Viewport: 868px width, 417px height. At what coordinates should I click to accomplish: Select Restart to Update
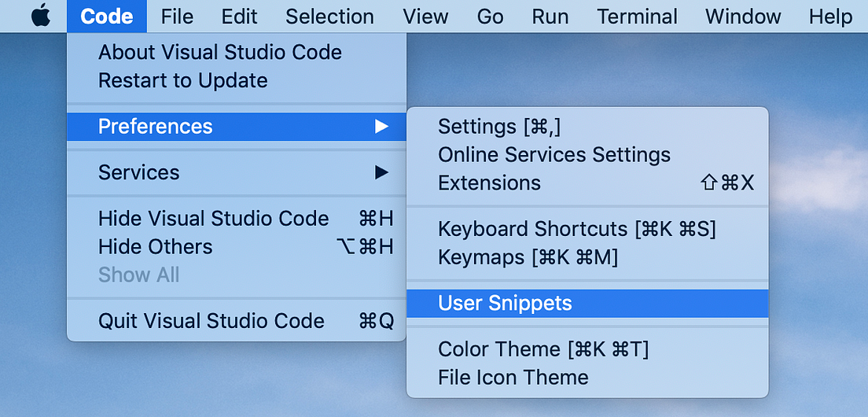point(237,80)
